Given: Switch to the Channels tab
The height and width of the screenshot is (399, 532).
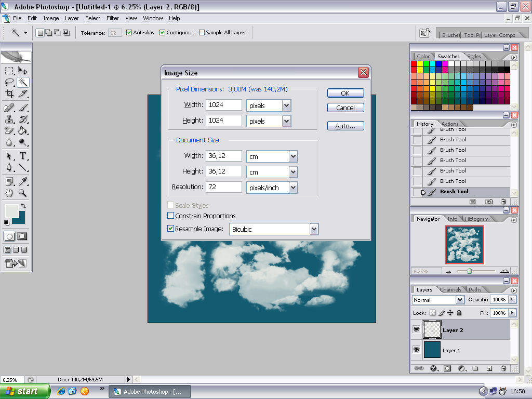Looking at the screenshot, I should [450, 289].
